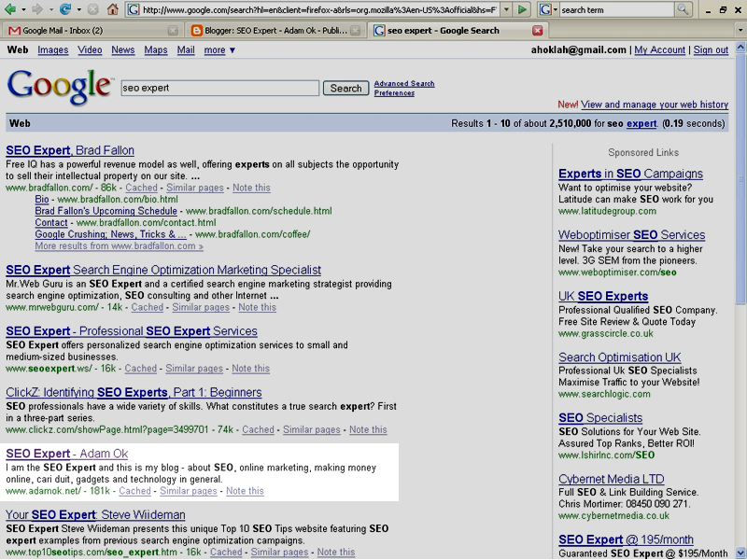Image resolution: width=747 pixels, height=560 pixels.
Task: Click the Gmail icon on the first tab
Action: pos(14,31)
